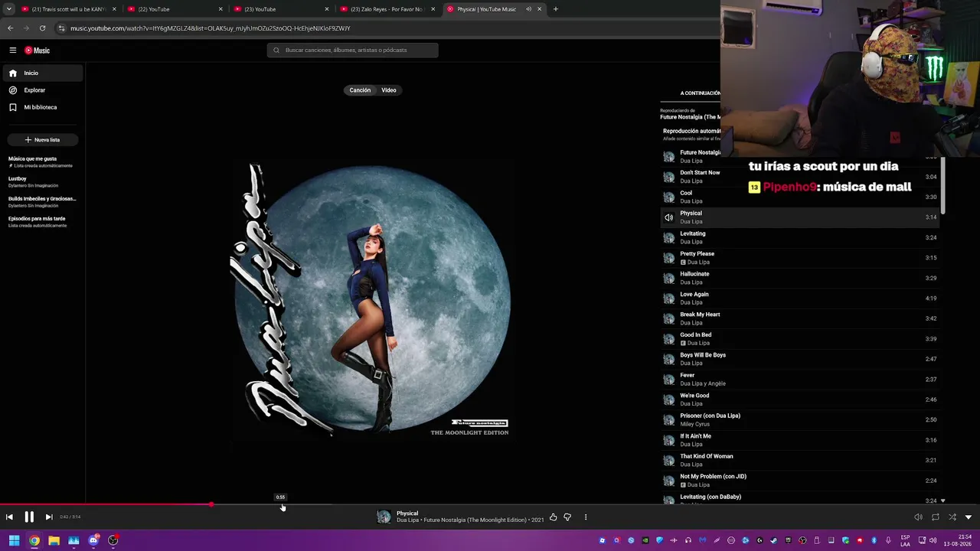Image resolution: width=980 pixels, height=551 pixels.
Task: Go back in the browser
Action: coord(10,28)
